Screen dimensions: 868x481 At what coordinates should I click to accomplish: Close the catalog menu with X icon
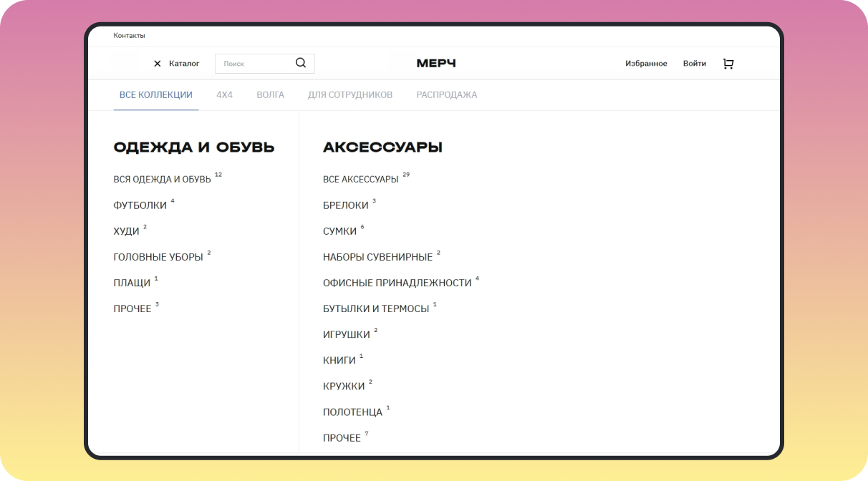click(158, 64)
